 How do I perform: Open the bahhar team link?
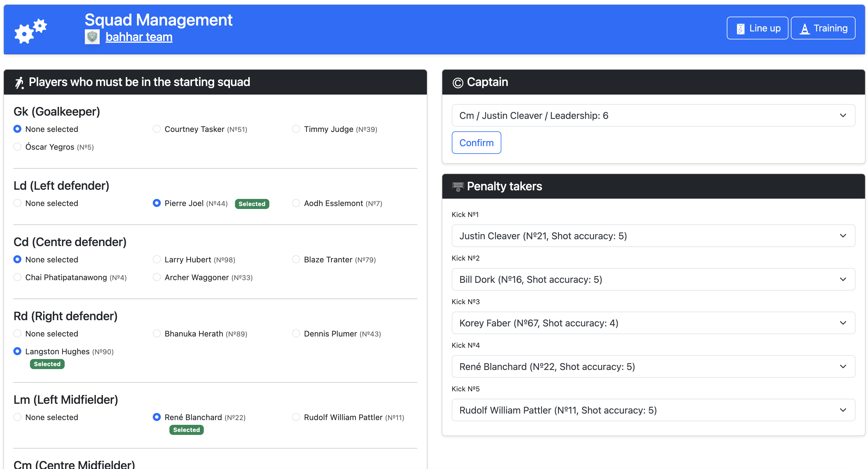139,37
